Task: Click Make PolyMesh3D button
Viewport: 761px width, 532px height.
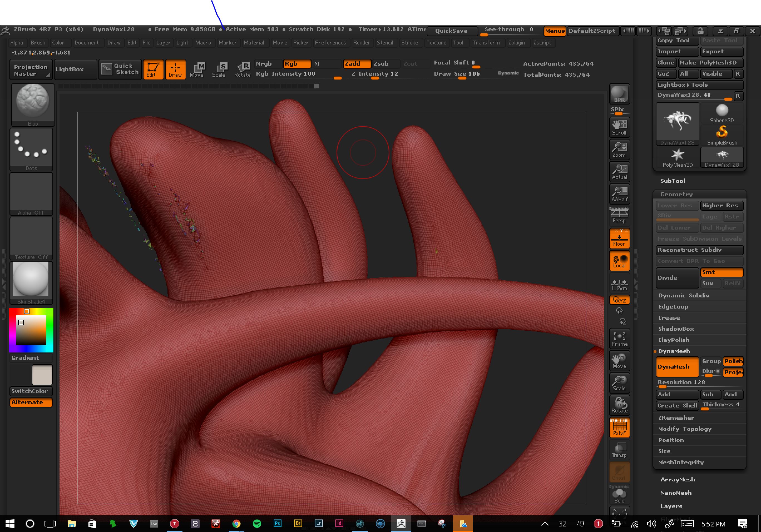Action: 710,63
